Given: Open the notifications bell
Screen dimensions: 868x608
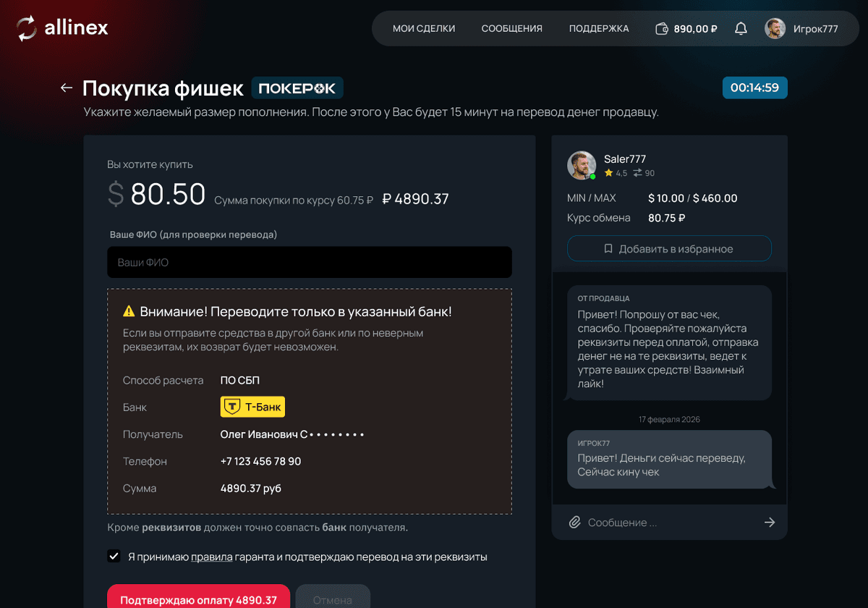Looking at the screenshot, I should [x=741, y=29].
